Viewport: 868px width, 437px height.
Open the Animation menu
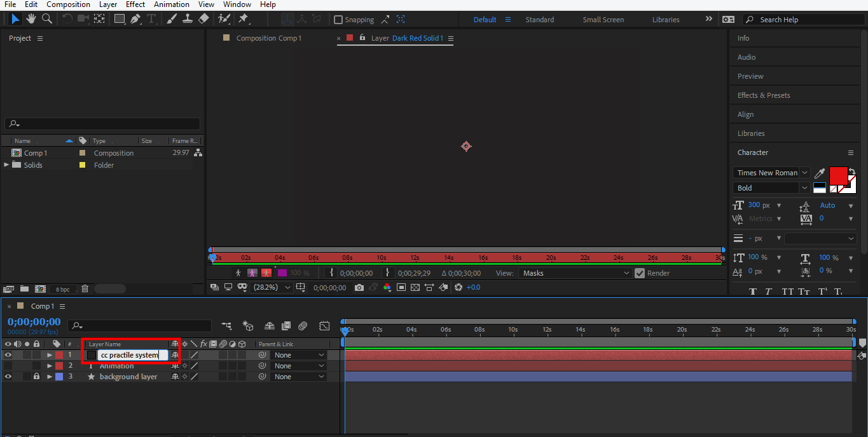(x=170, y=4)
